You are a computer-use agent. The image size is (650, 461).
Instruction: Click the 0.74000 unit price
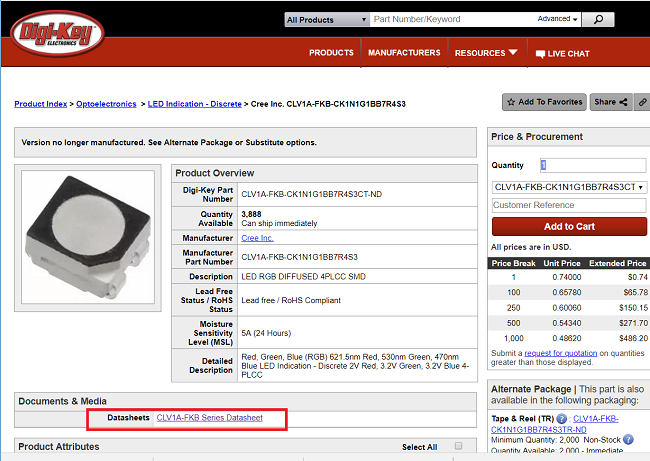(x=566, y=277)
